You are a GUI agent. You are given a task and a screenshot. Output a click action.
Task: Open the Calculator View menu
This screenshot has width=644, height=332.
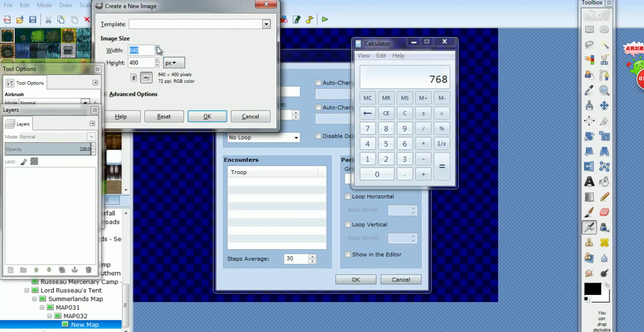(x=364, y=56)
